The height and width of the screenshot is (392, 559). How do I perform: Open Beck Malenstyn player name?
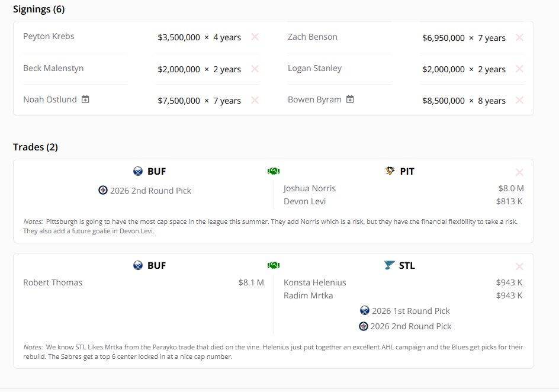click(53, 68)
